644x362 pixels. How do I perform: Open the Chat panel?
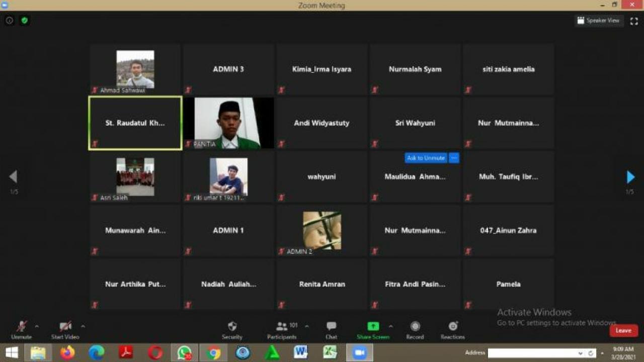(x=331, y=329)
